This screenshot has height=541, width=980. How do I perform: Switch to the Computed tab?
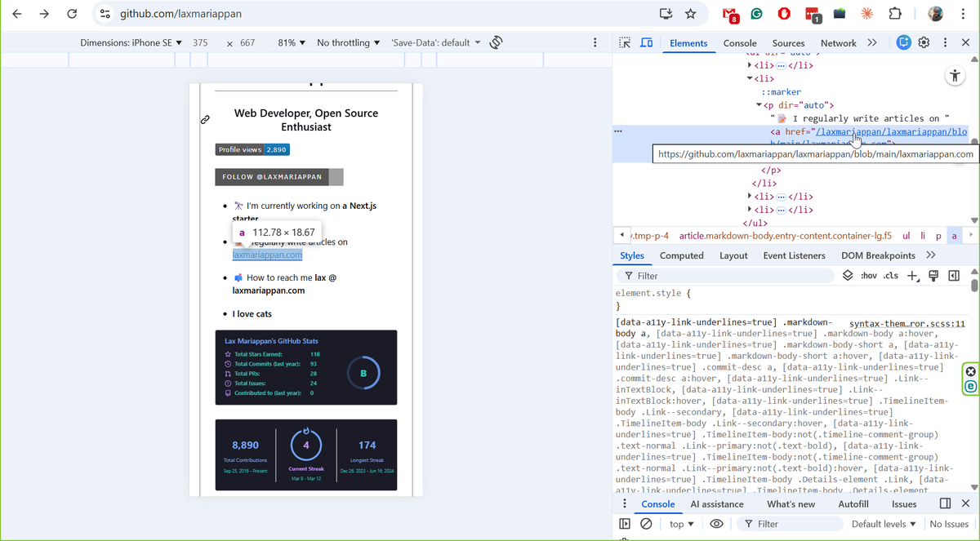click(x=682, y=255)
